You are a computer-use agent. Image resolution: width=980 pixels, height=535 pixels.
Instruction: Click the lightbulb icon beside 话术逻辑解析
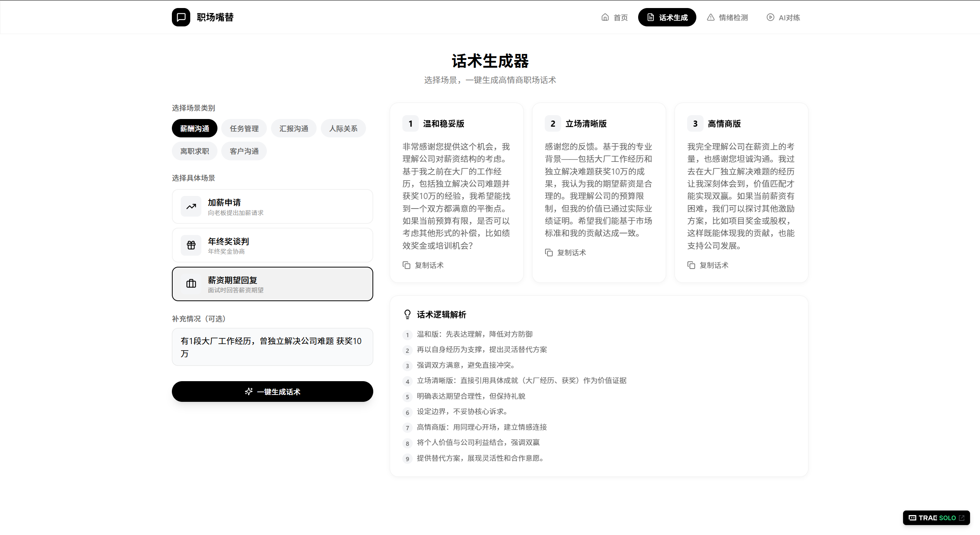(x=407, y=315)
